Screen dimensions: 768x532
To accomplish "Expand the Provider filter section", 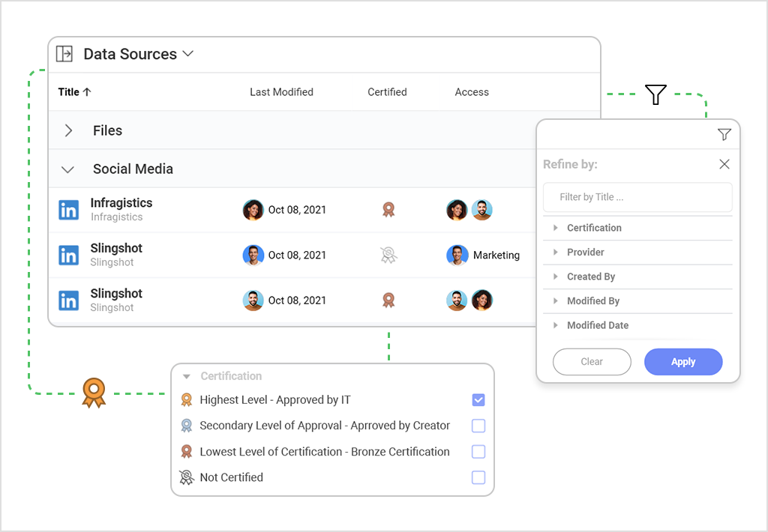I will point(556,252).
